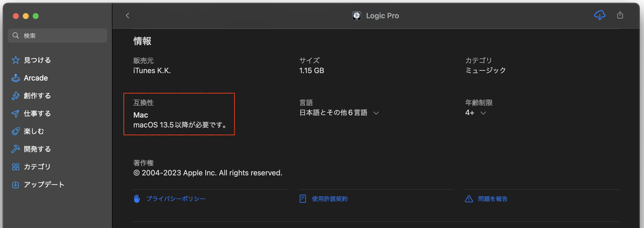644x228 pixels.
Task: Select 仕事する in the sidebar
Action: click(37, 113)
